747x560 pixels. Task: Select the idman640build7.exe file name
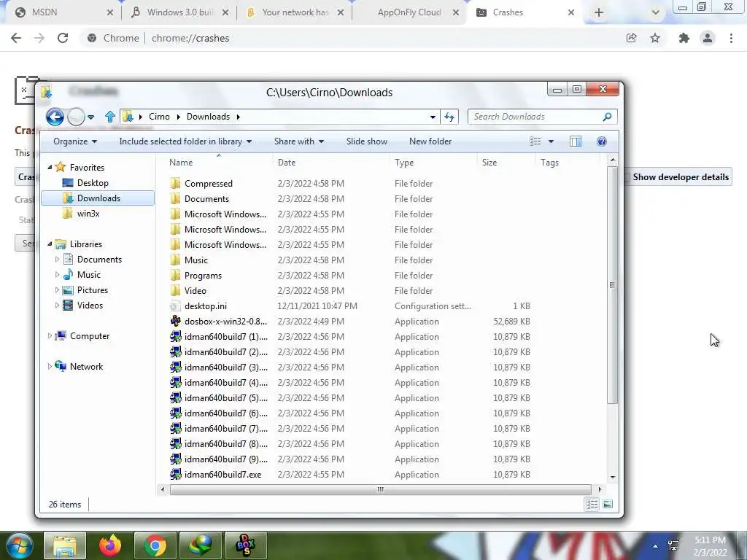pyautogui.click(x=223, y=475)
